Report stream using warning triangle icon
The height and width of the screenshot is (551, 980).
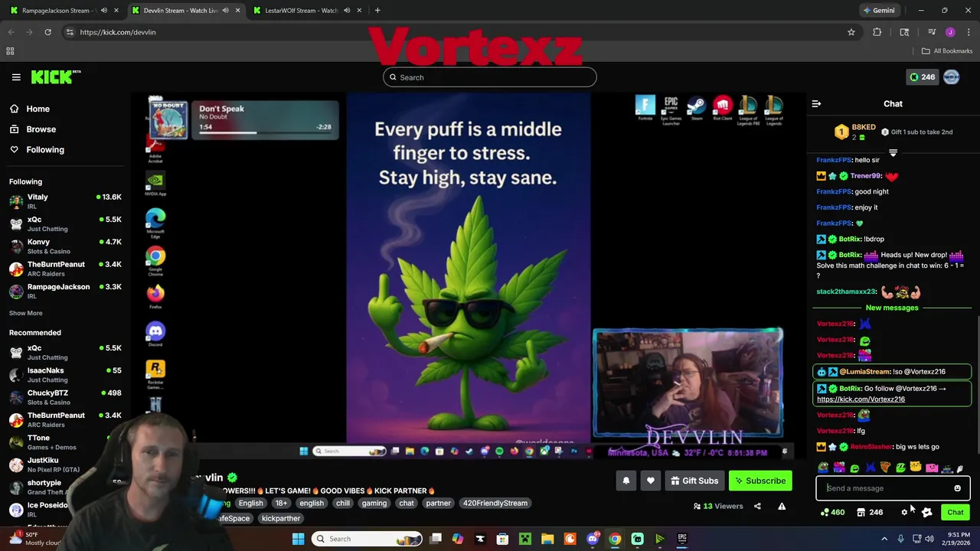(782, 506)
